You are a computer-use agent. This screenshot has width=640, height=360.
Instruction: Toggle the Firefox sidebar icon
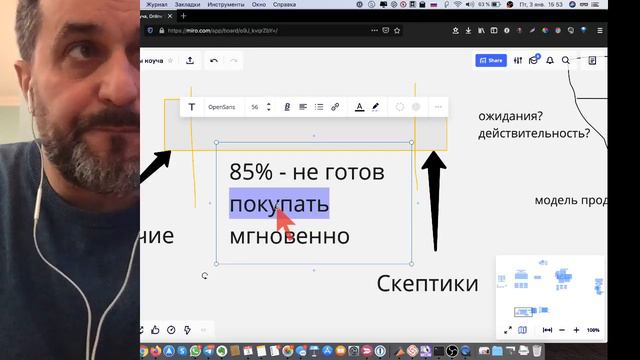[x=494, y=30]
